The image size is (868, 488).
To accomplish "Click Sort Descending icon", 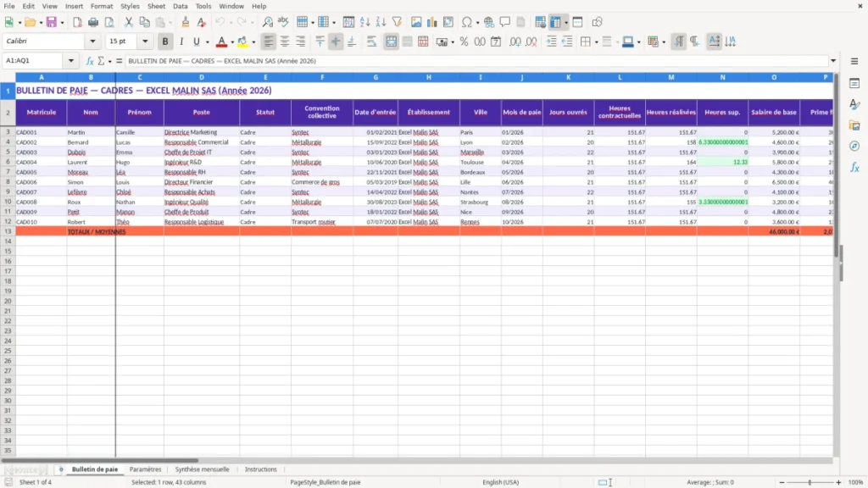I will [381, 22].
